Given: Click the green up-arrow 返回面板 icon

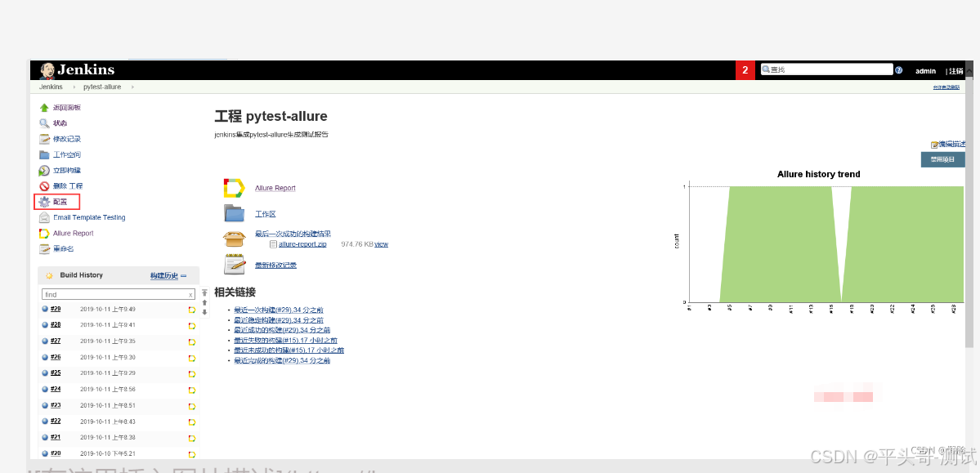Looking at the screenshot, I should (x=44, y=108).
